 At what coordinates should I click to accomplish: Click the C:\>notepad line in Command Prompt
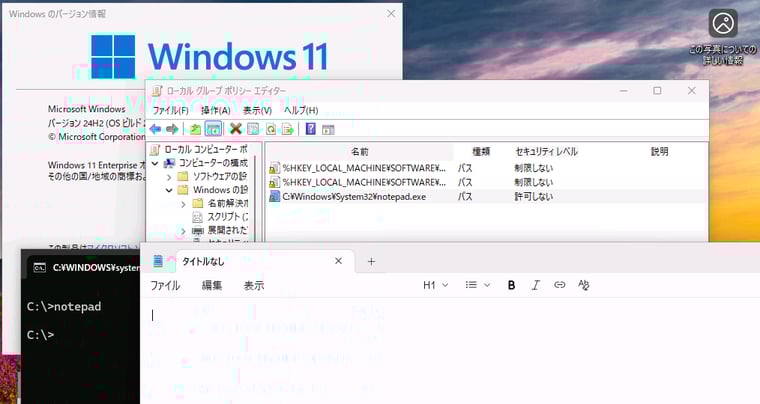[64, 307]
